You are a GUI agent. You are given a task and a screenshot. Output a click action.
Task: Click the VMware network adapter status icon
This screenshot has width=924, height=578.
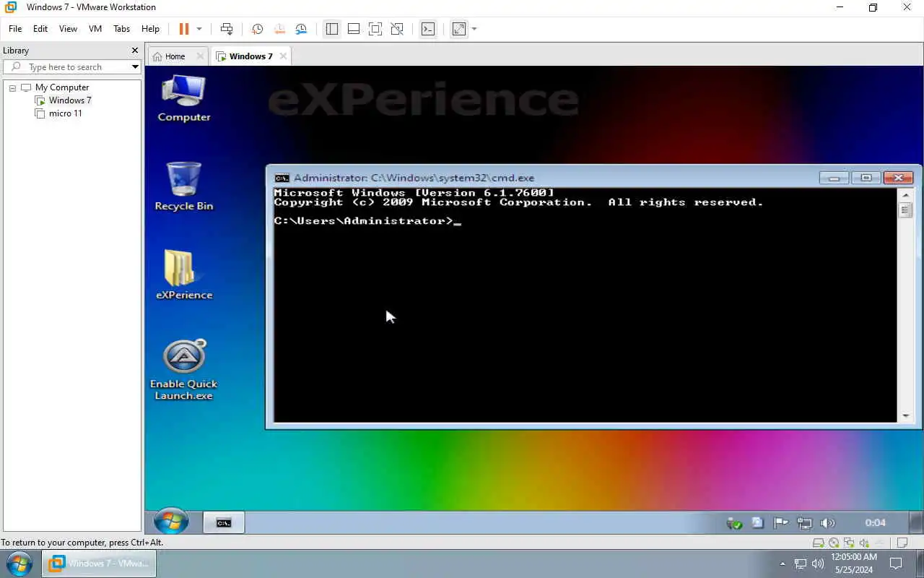tap(849, 543)
